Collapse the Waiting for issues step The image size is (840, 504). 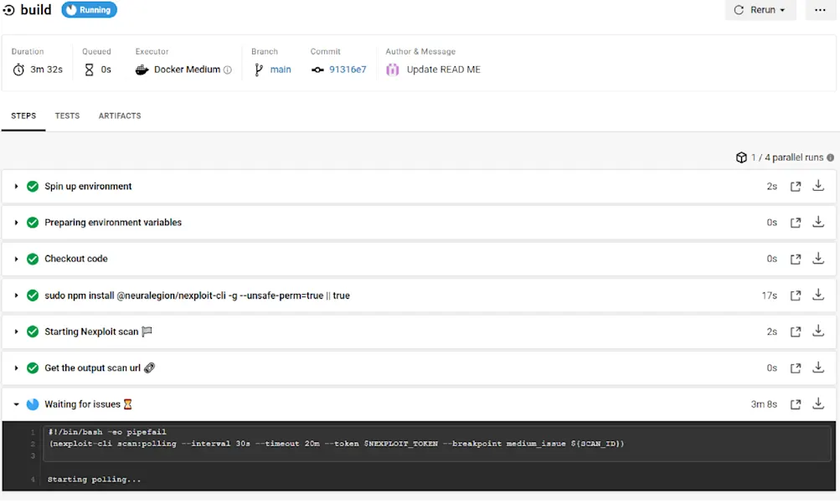15,404
